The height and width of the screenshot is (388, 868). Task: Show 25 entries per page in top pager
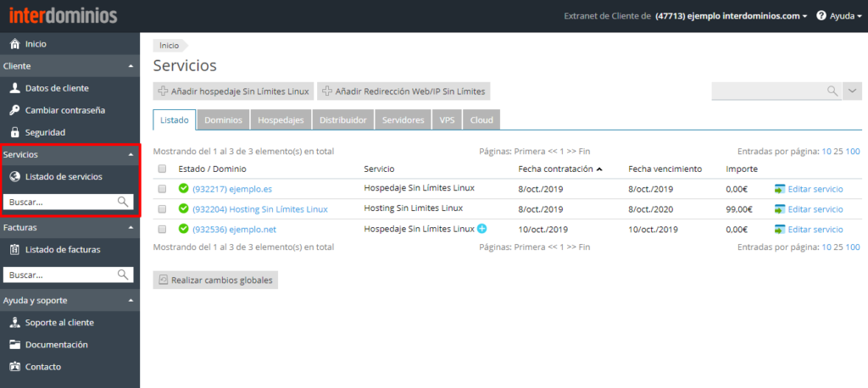click(x=837, y=151)
